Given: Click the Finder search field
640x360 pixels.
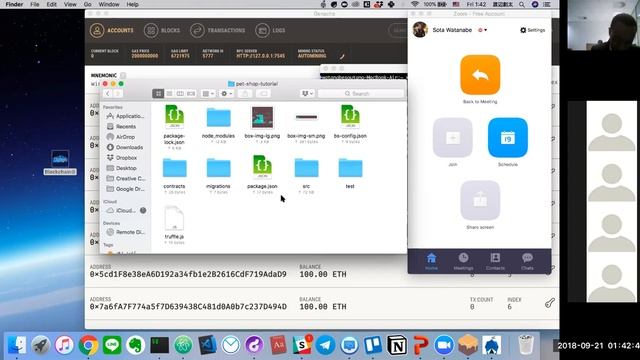Looking at the screenshot, I should [x=361, y=94].
